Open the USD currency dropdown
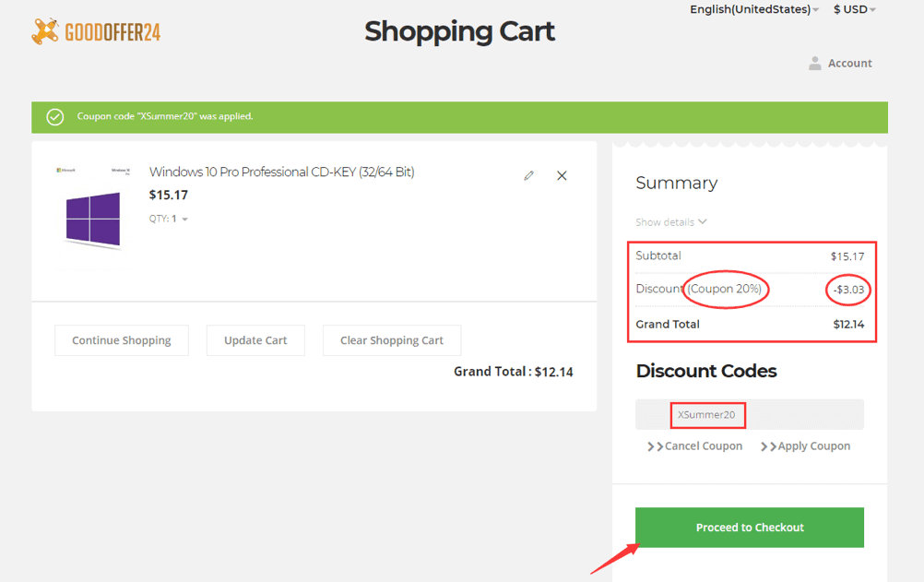The height and width of the screenshot is (582, 924). 855,9
